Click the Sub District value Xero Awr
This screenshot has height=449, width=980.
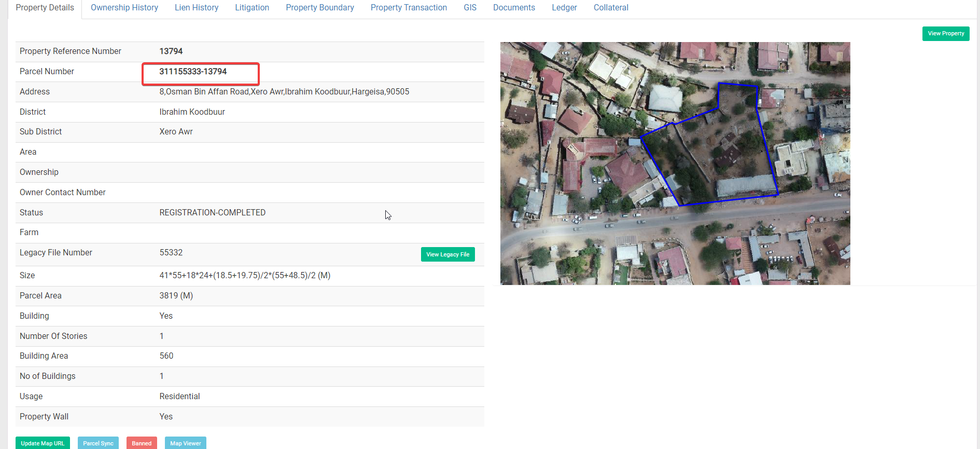coord(176,132)
